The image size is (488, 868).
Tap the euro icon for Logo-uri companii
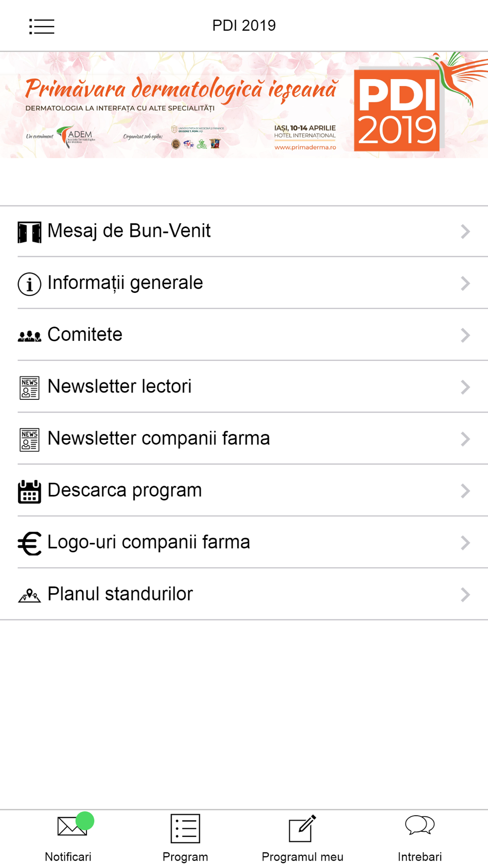[29, 543]
